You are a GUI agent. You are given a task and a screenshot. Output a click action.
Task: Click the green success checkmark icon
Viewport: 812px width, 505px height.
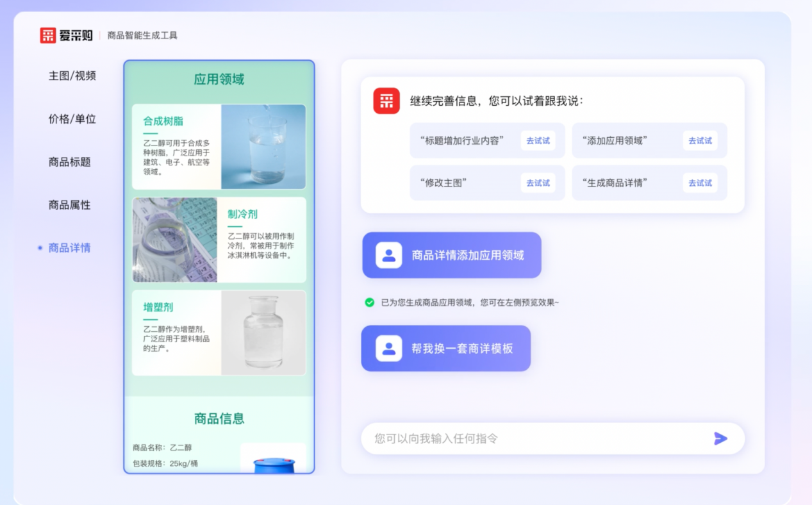(370, 302)
